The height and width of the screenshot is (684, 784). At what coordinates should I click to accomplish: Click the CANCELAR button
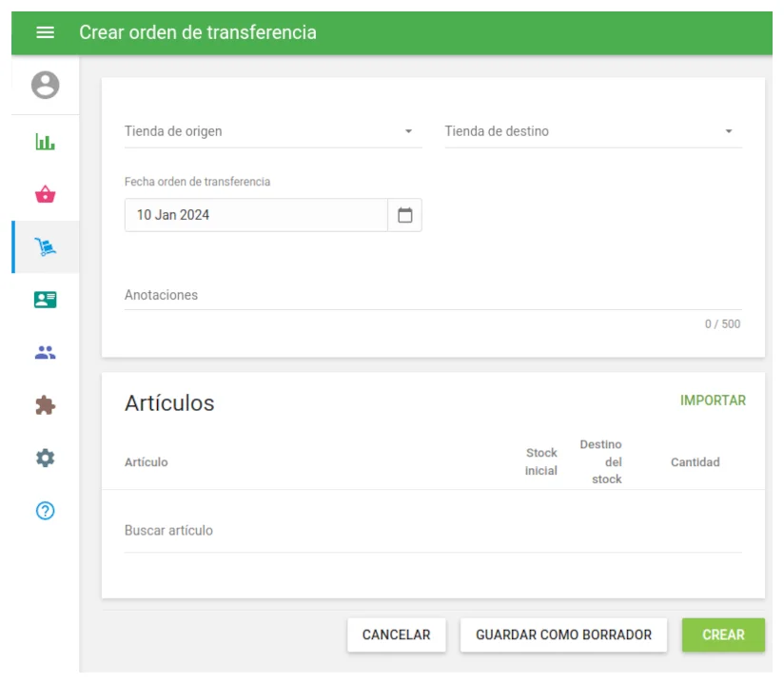click(397, 635)
